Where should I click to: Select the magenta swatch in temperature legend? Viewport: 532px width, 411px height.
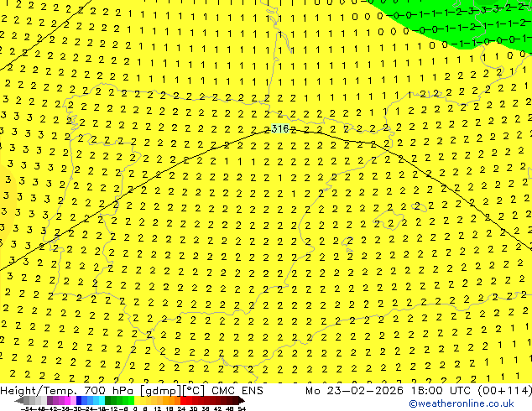(67, 400)
